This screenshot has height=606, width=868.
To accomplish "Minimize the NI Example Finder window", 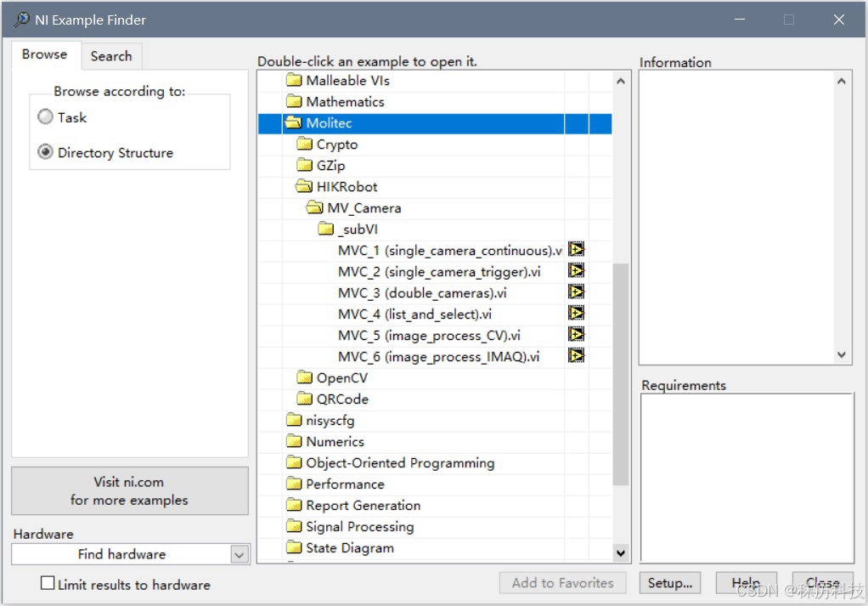I will (x=740, y=20).
